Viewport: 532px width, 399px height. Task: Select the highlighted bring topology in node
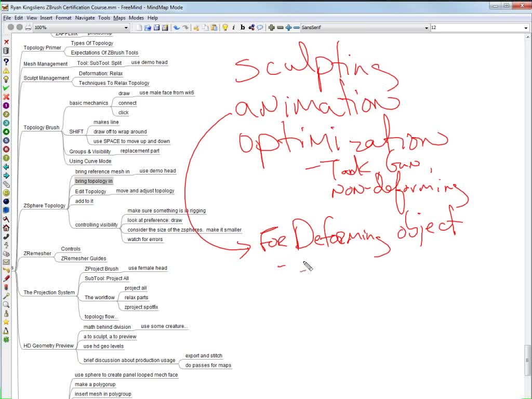point(94,181)
